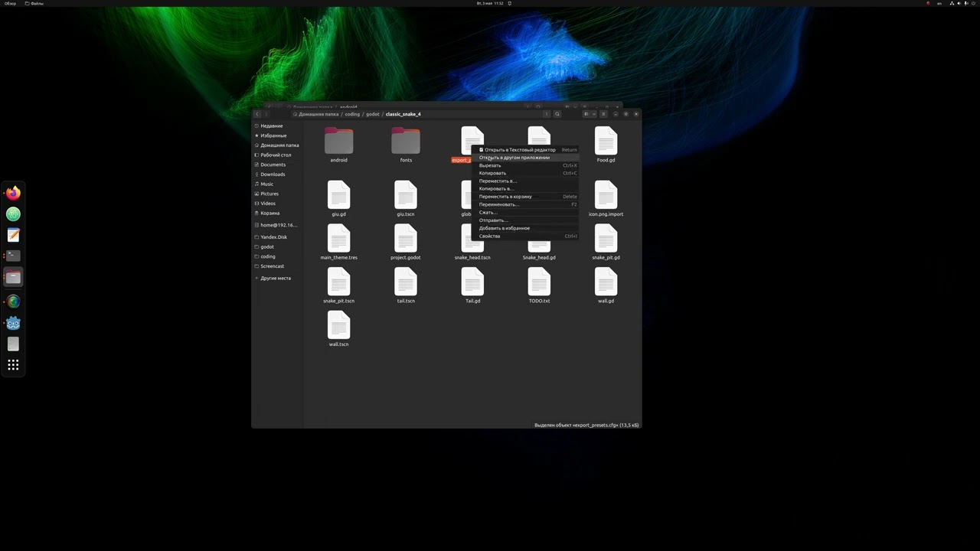The height and width of the screenshot is (551, 980).
Task: Switch the file view mode
Action: [586, 114]
